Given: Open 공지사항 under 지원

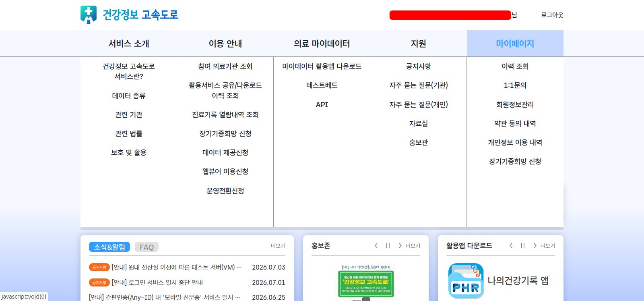Looking at the screenshot, I should point(419,66).
